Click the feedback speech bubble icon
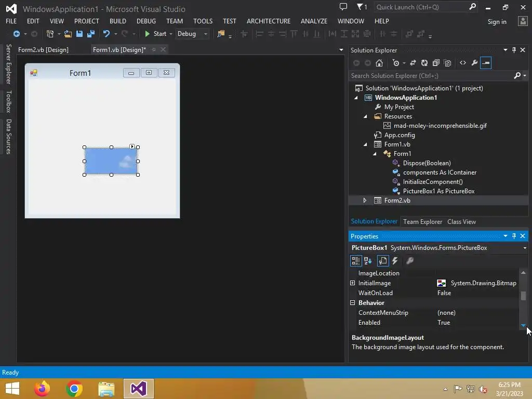Image resolution: width=532 pixels, height=399 pixels. click(x=343, y=7)
